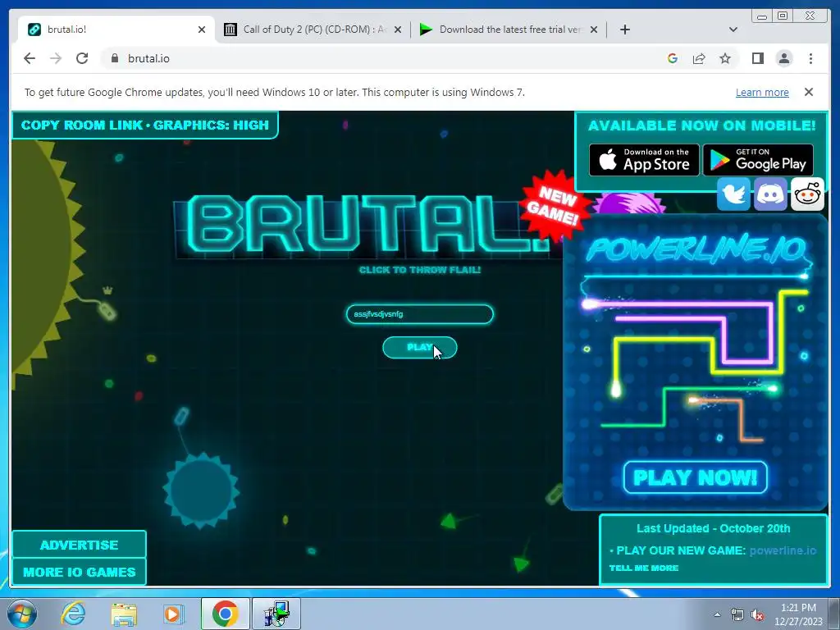The image size is (840, 630).
Task: Click the Chrome back arrow
Action: pos(30,58)
